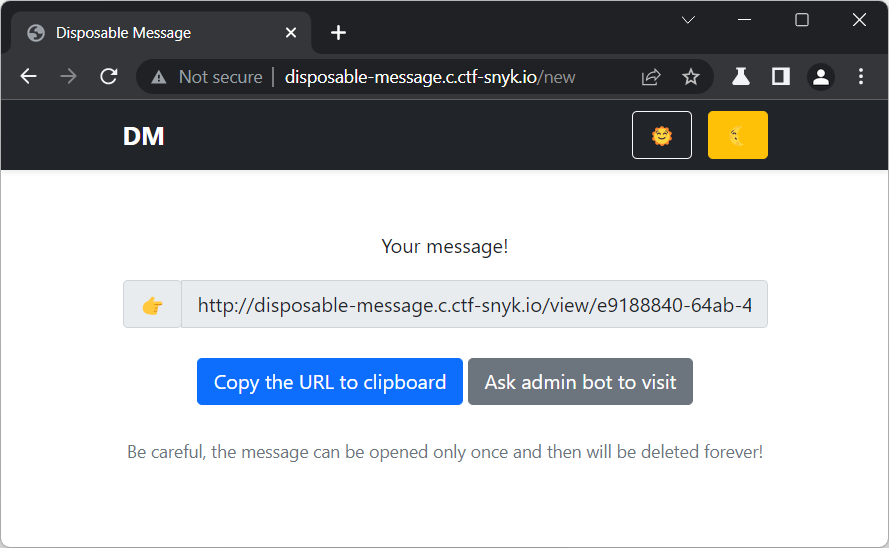Viewport: 889px width, 548px height.
Task: Open the Chrome three-dot menu
Action: tap(861, 77)
